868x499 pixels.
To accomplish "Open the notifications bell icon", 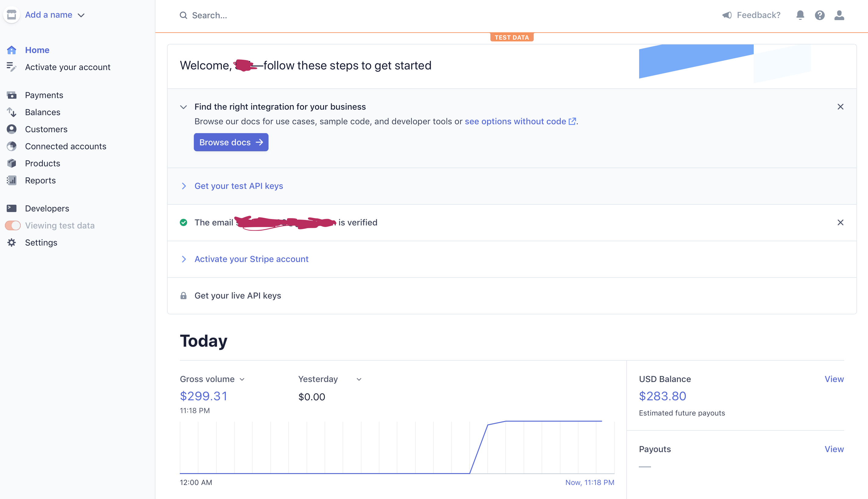I will pos(800,15).
